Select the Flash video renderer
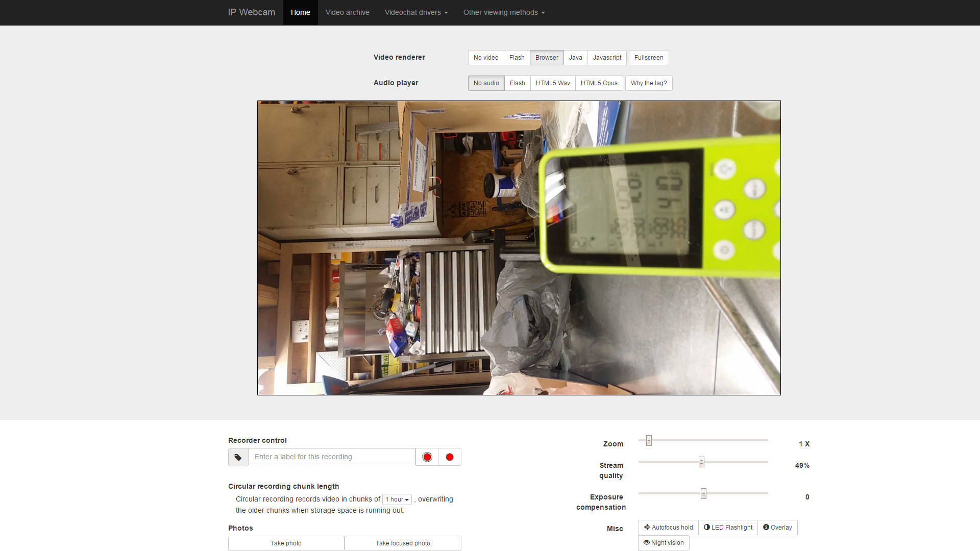 (517, 58)
